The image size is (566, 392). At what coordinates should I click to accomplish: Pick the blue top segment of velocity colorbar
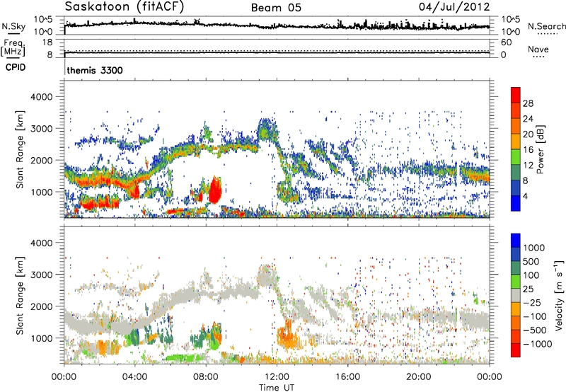516,241
